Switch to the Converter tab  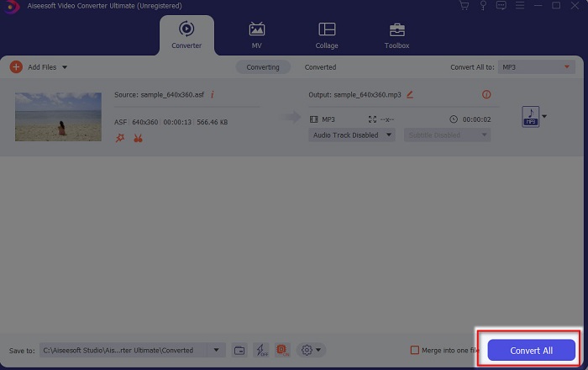186,35
